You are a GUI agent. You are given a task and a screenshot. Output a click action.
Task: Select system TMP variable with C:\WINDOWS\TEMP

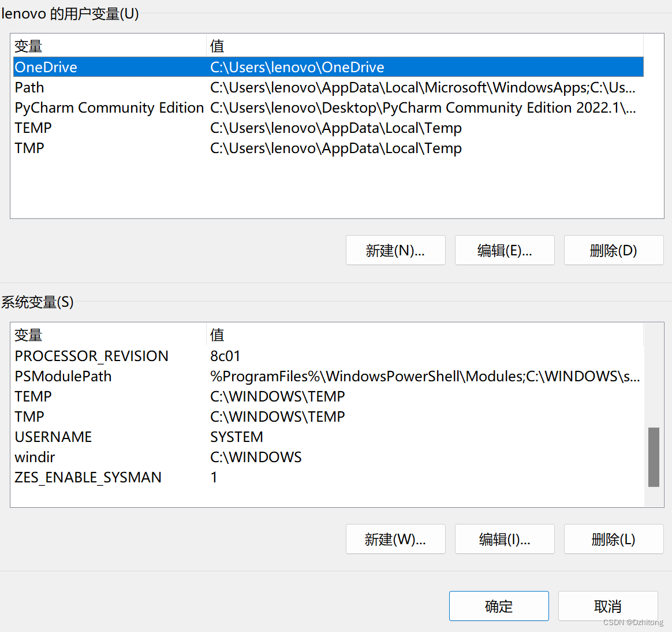328,417
